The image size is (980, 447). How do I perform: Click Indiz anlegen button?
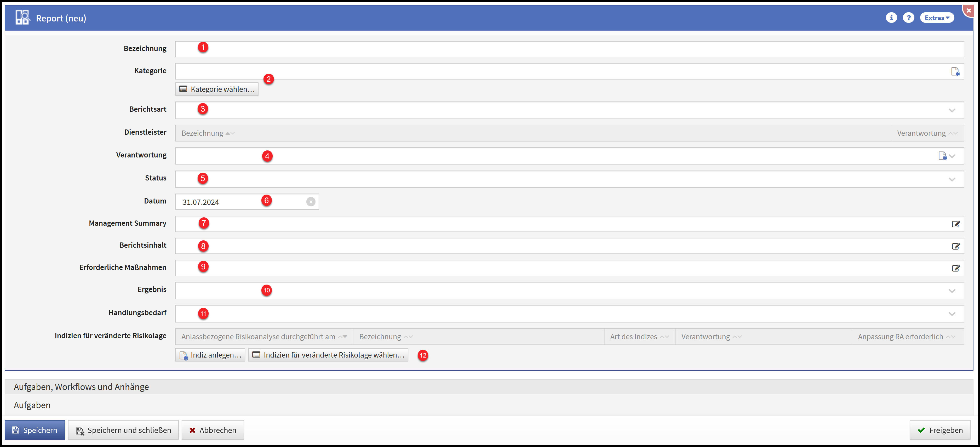click(x=210, y=355)
